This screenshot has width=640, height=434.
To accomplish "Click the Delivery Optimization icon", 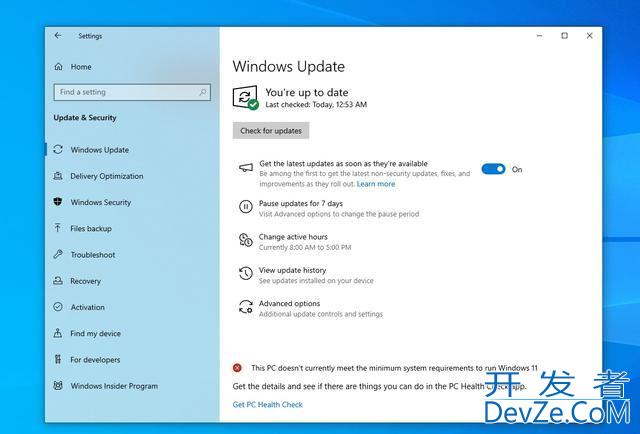I will pos(58,176).
